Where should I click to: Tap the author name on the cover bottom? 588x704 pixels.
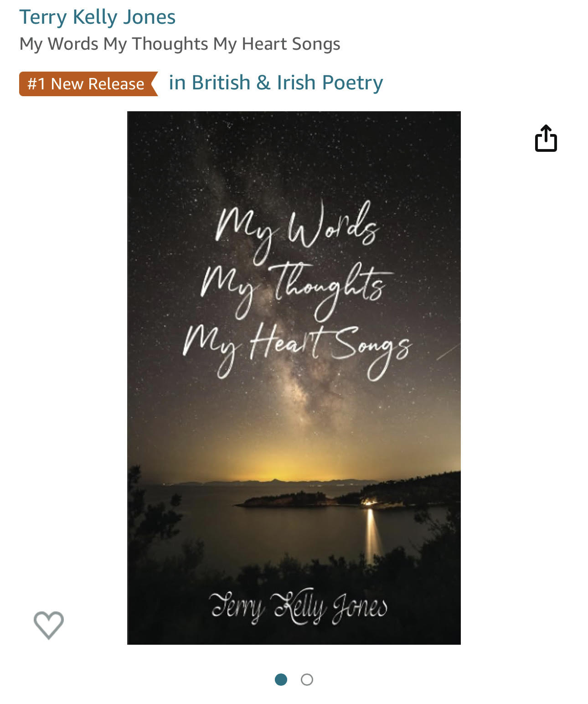point(299,606)
